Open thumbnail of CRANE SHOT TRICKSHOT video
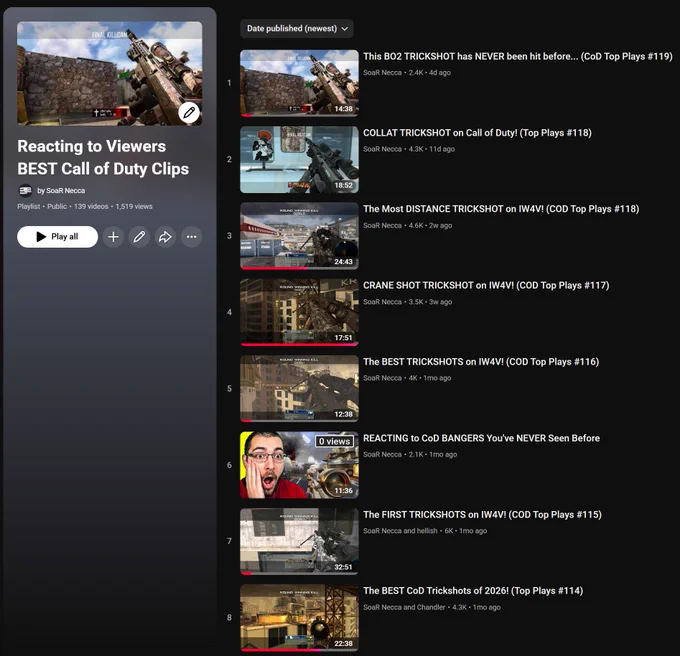The height and width of the screenshot is (656, 680). (x=299, y=312)
